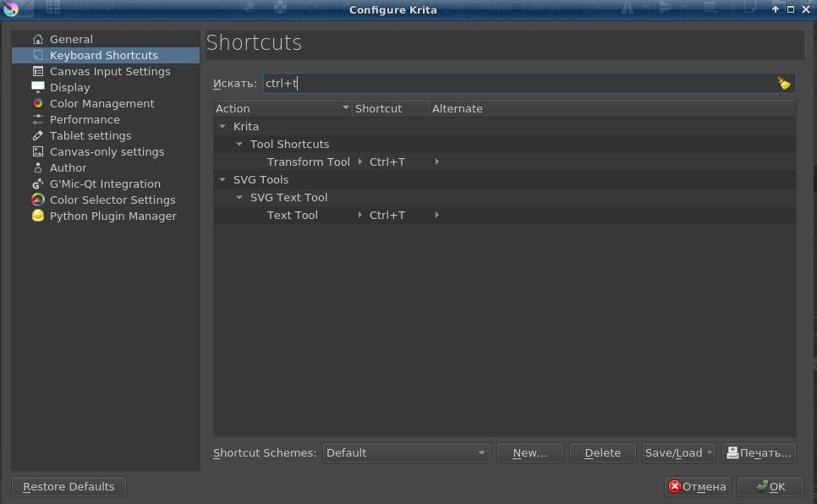
Task: Cancel with the Отмена button
Action: click(697, 486)
